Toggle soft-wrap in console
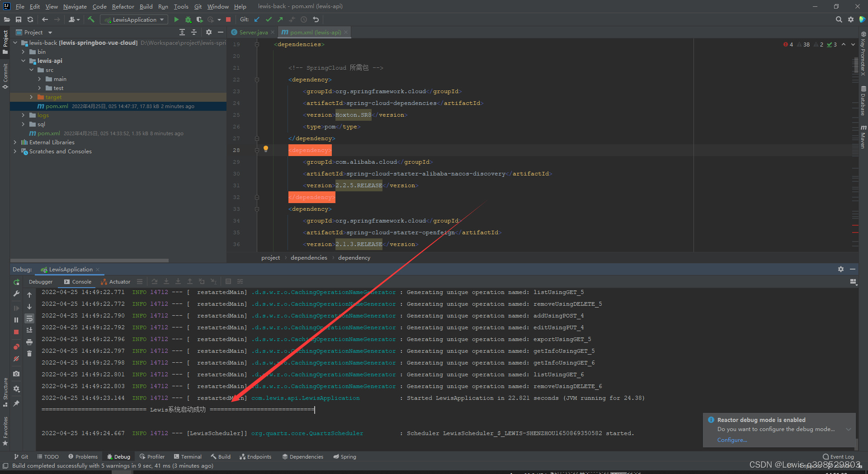The image size is (868, 474). point(29,318)
